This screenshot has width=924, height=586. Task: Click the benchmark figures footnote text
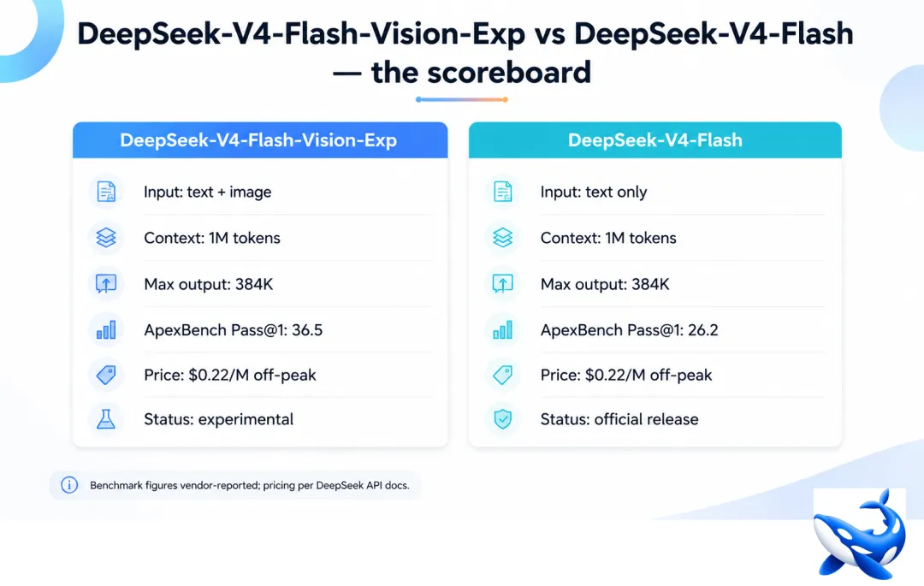pos(249,485)
